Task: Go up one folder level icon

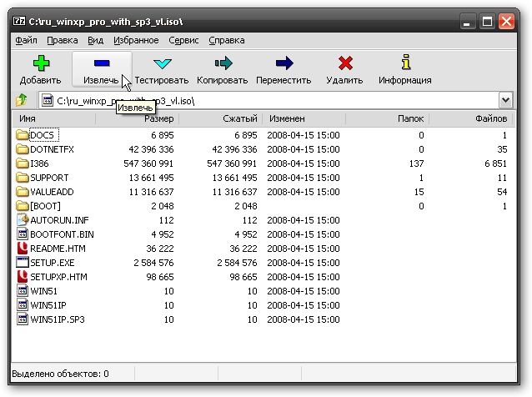Action: click(x=22, y=100)
